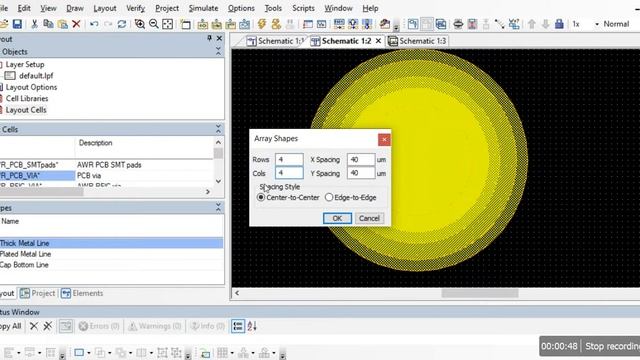Zoom in with the magnifier plus icon

(x=140, y=24)
